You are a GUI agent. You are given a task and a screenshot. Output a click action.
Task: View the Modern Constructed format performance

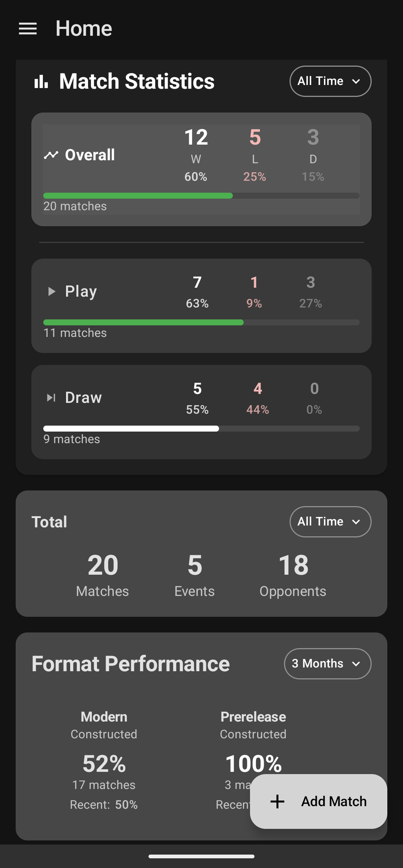click(104, 760)
